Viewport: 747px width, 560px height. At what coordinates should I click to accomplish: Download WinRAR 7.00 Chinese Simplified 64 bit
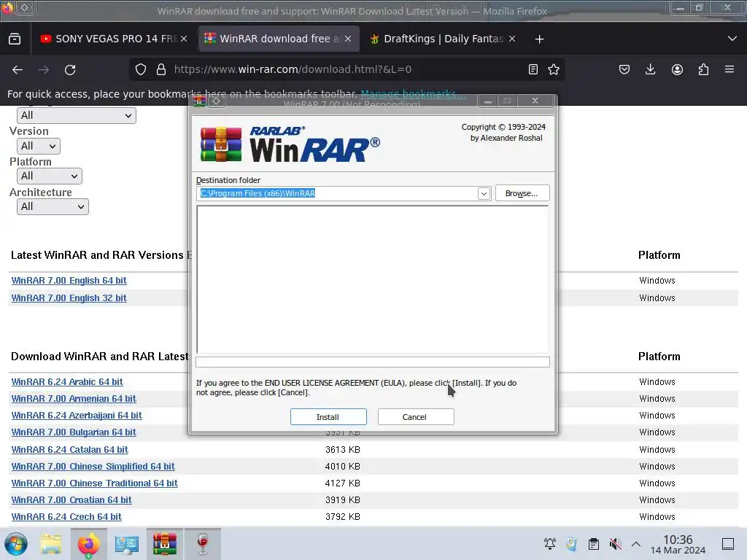click(x=93, y=466)
